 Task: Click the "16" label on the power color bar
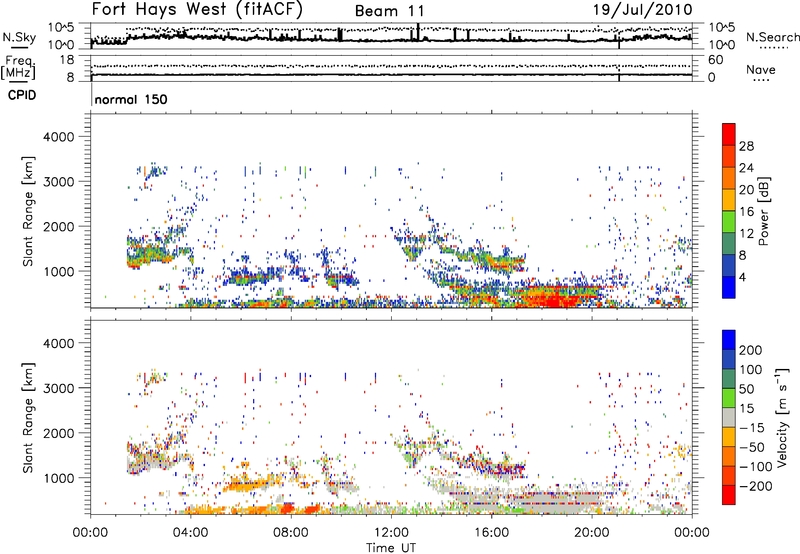tap(746, 212)
